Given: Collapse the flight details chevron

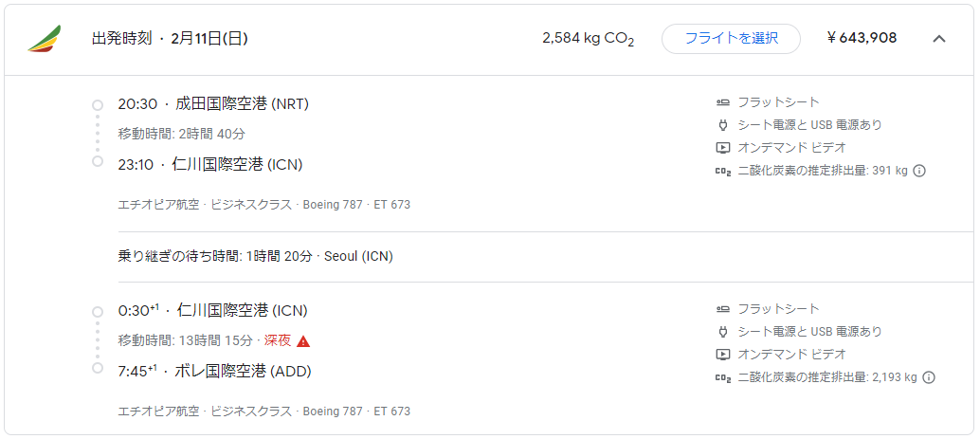Looking at the screenshot, I should (x=939, y=39).
